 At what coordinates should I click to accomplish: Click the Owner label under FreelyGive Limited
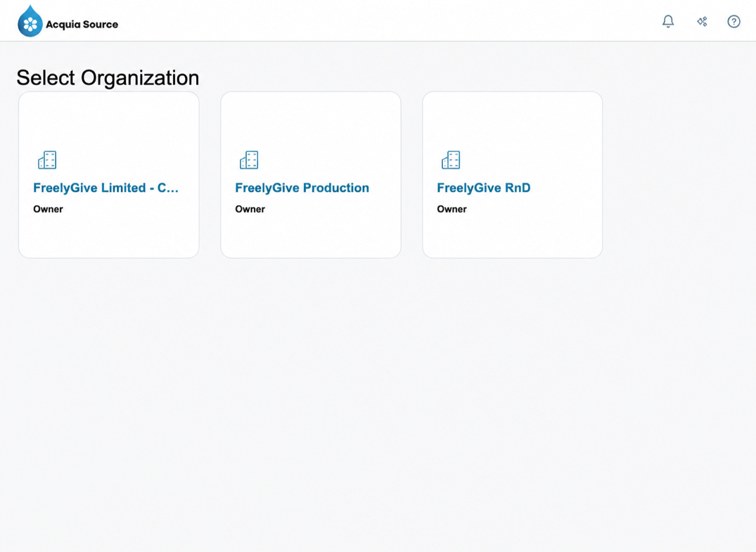tap(49, 210)
